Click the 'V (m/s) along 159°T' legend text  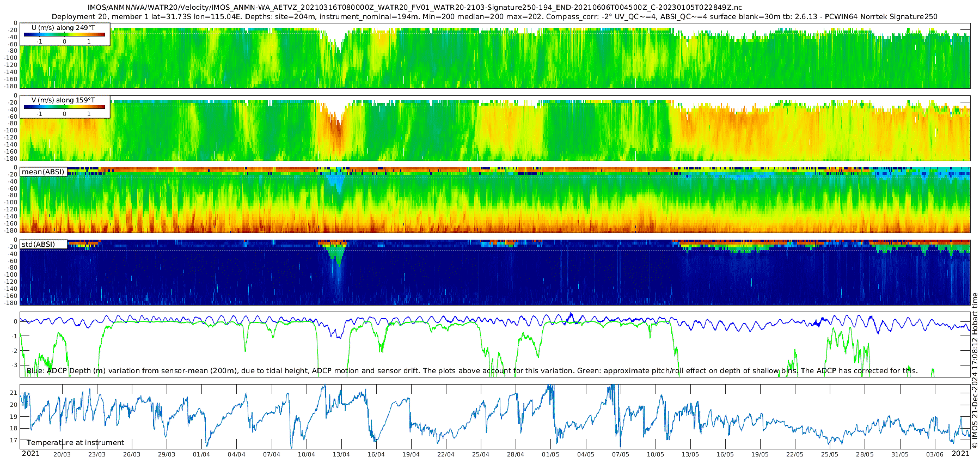63,100
